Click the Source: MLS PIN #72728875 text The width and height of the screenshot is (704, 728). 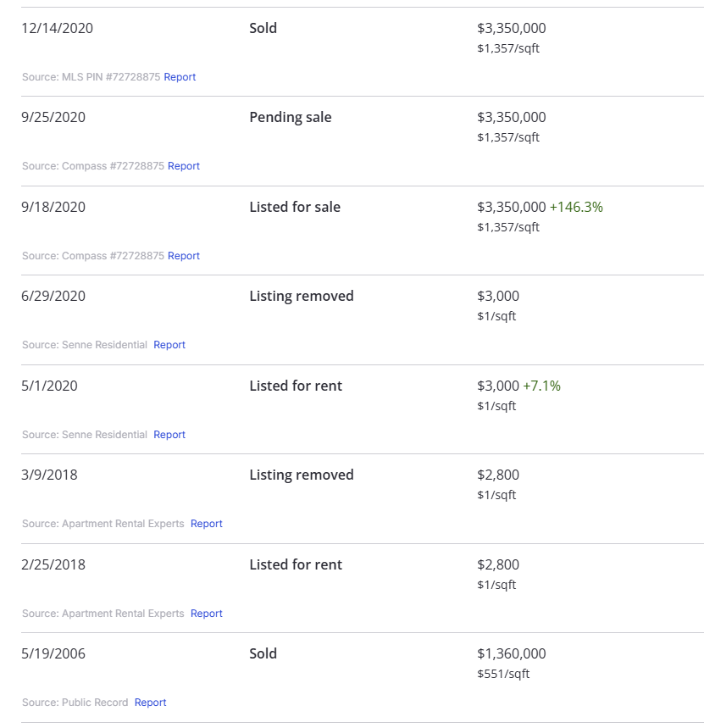pyautogui.click(x=91, y=77)
